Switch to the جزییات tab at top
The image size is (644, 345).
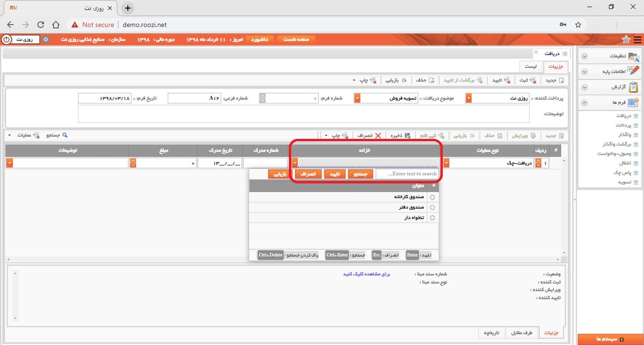(555, 67)
